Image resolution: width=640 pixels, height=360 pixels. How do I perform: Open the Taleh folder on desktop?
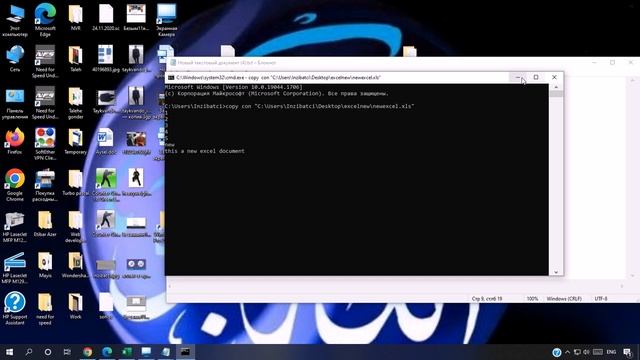76,58
